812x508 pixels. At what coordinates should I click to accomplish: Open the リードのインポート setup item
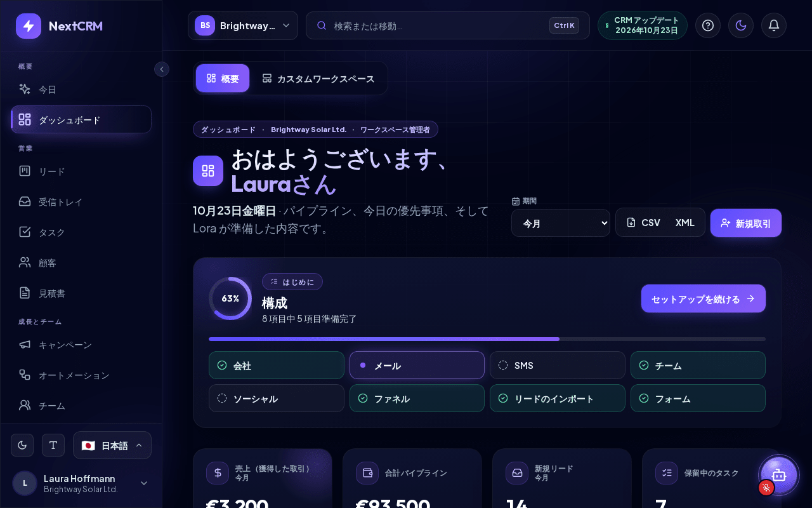(x=558, y=398)
